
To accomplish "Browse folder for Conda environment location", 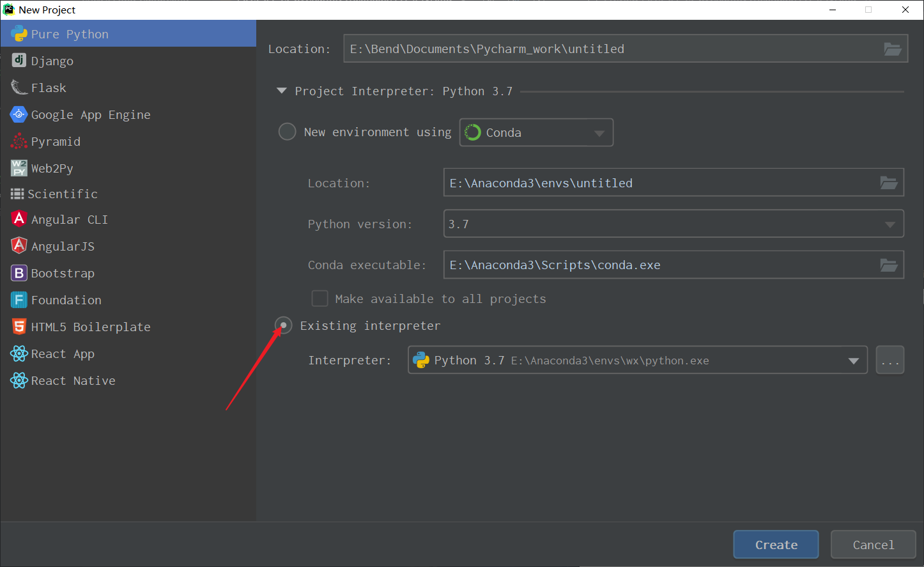I will coord(889,183).
